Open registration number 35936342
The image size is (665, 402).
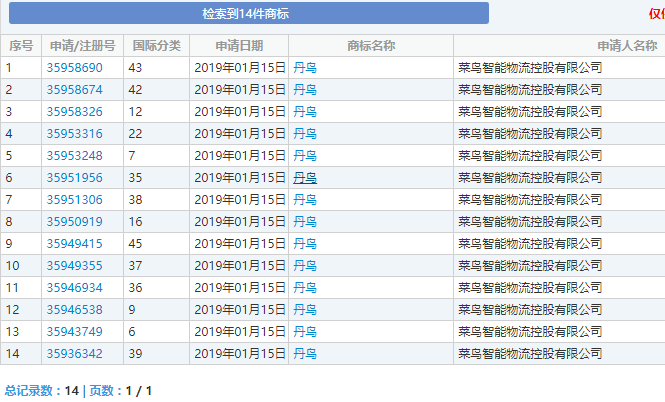tap(74, 354)
